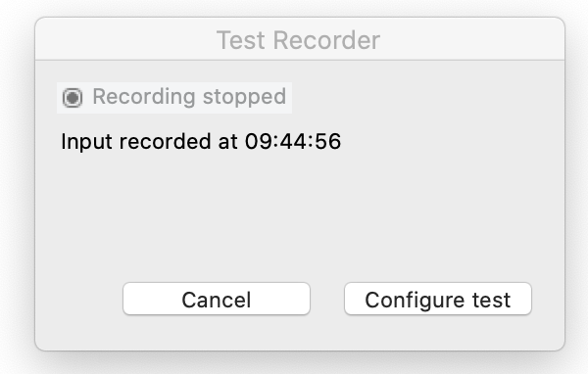
Task: Proceed by clicking Configure test
Action: 438,299
